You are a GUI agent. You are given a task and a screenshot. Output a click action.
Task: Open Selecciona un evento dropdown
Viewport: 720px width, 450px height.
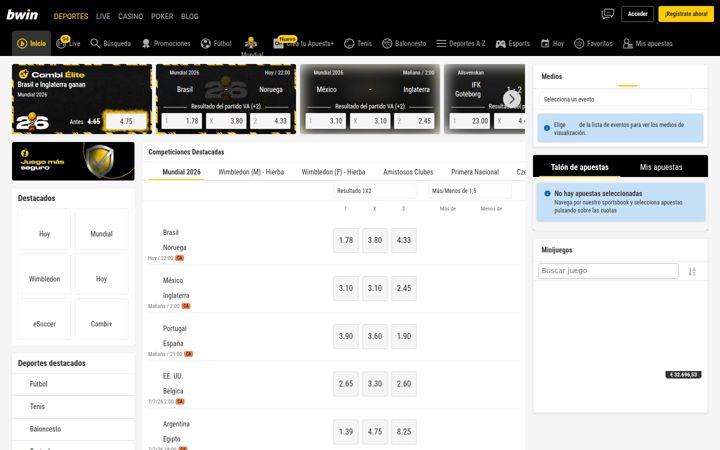click(x=615, y=99)
